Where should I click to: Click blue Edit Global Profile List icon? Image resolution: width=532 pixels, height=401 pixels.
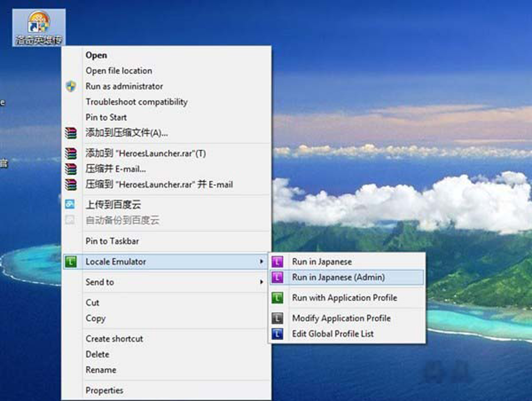(277, 334)
